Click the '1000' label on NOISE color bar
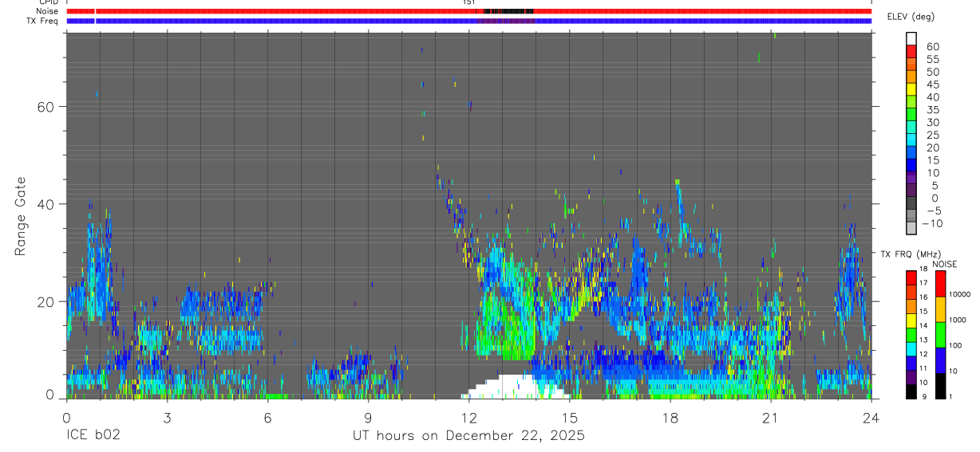Screen dimensions: 980x452 pyautogui.click(x=956, y=320)
